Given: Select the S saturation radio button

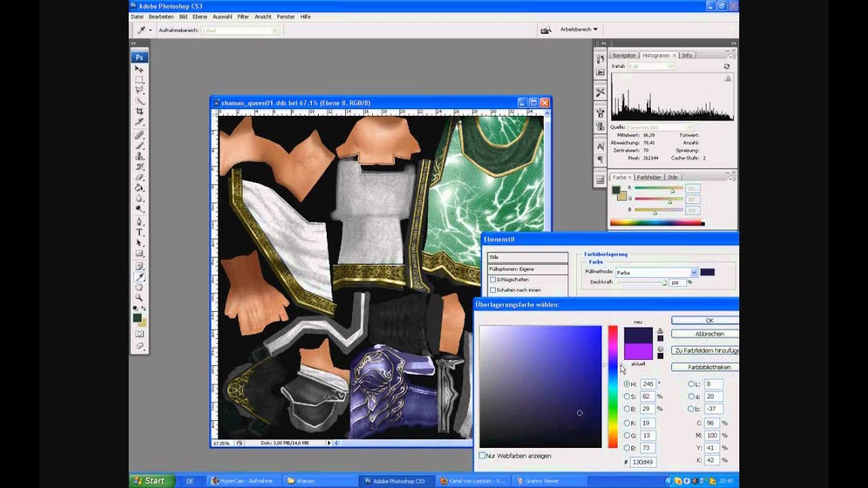Looking at the screenshot, I should (x=627, y=396).
